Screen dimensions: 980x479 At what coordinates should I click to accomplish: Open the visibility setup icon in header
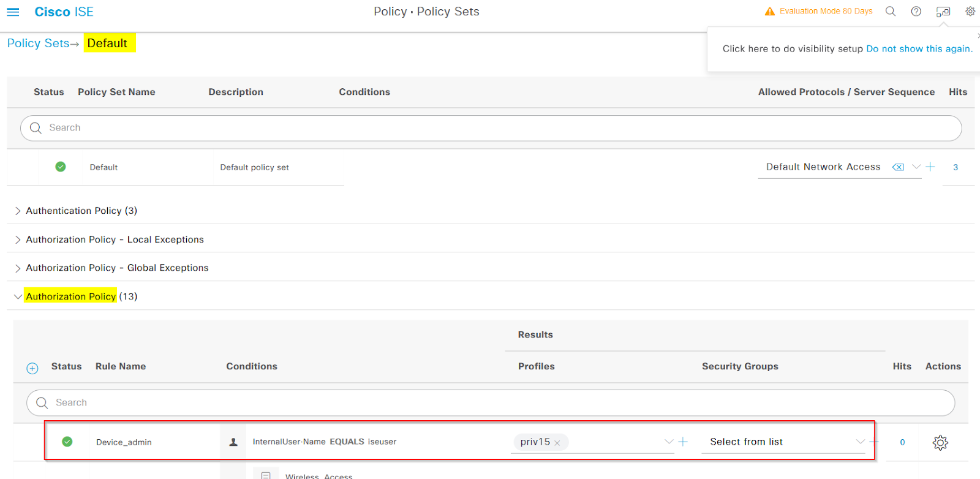click(x=943, y=12)
